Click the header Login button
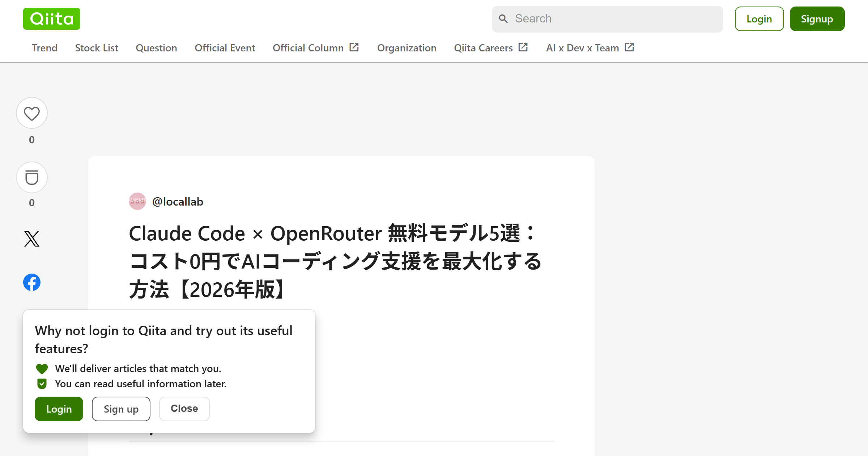The image size is (868, 456). (x=759, y=19)
